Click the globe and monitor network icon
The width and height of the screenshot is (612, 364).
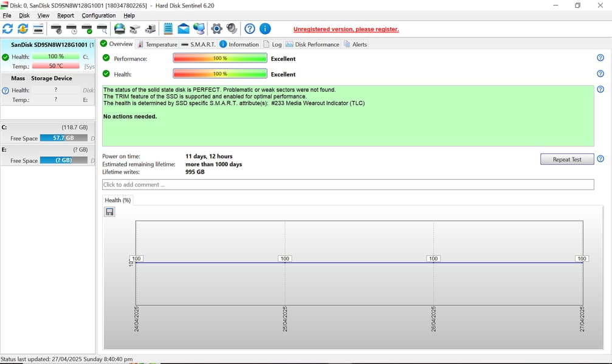point(199,29)
